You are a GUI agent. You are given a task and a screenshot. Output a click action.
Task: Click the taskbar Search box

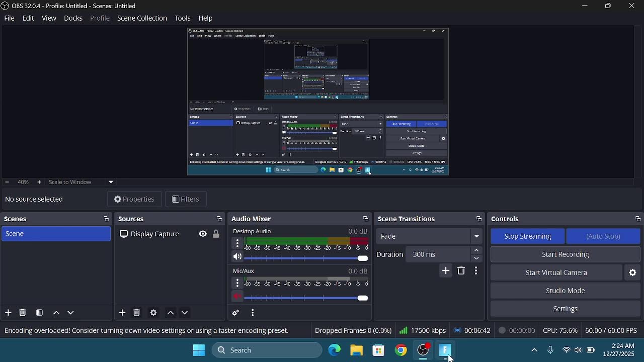267,350
